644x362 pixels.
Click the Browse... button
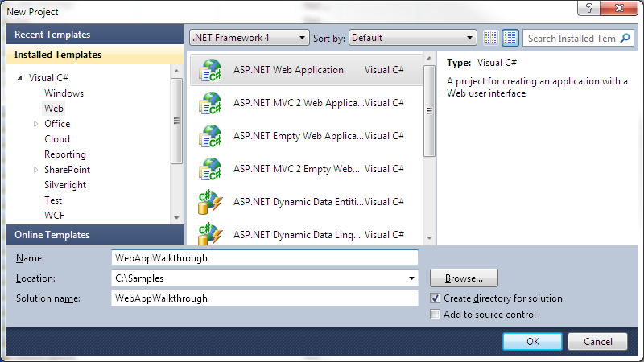coord(464,278)
